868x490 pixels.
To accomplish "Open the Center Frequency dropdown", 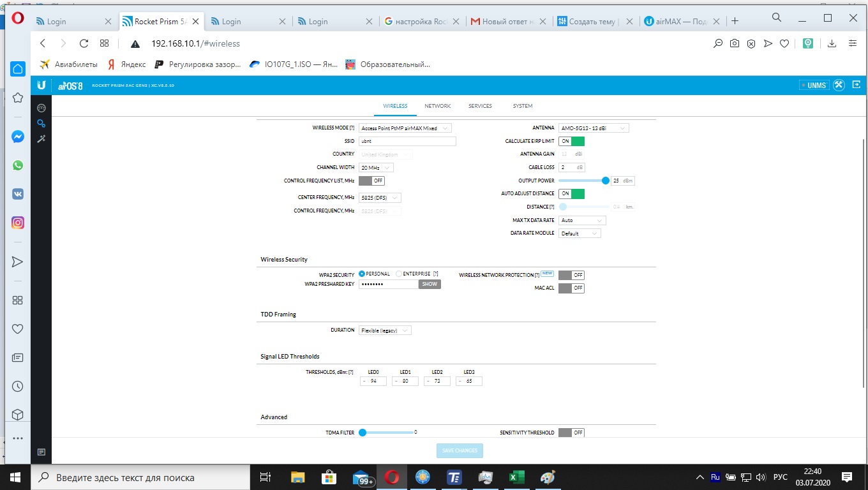I will [380, 197].
